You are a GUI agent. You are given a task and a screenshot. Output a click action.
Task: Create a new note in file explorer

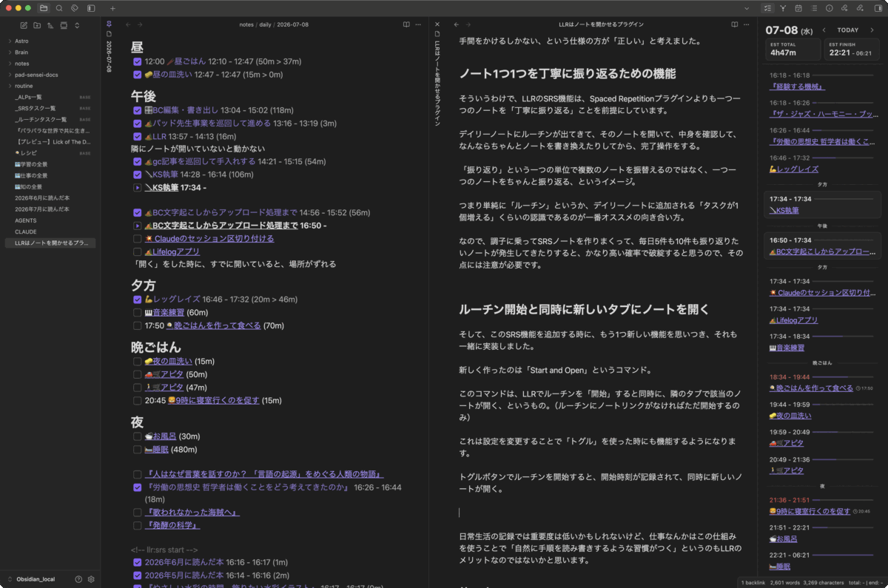[x=24, y=25]
